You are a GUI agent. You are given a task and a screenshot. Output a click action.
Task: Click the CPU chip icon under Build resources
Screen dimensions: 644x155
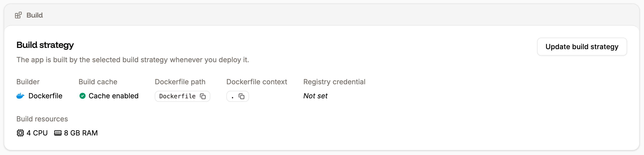point(20,133)
